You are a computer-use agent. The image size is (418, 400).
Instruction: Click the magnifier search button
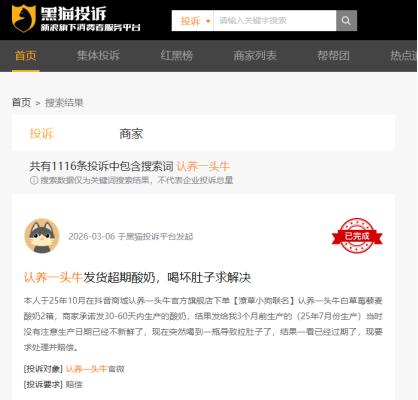point(346,21)
